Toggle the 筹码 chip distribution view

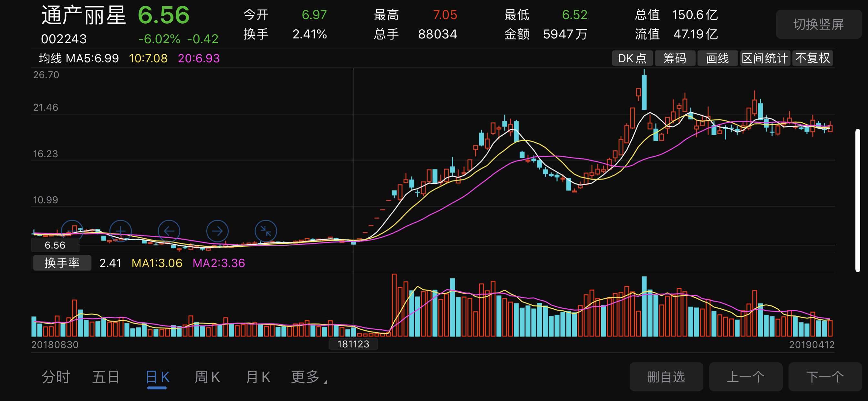(675, 58)
